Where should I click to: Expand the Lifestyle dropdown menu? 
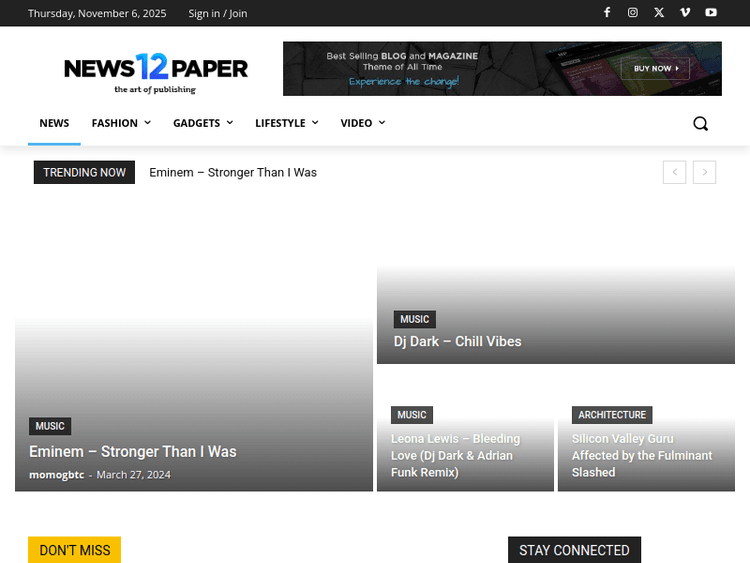click(286, 123)
